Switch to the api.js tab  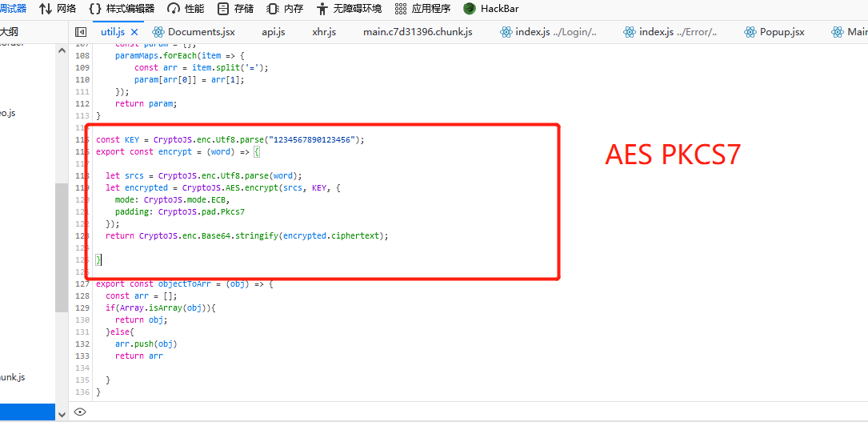(x=274, y=32)
